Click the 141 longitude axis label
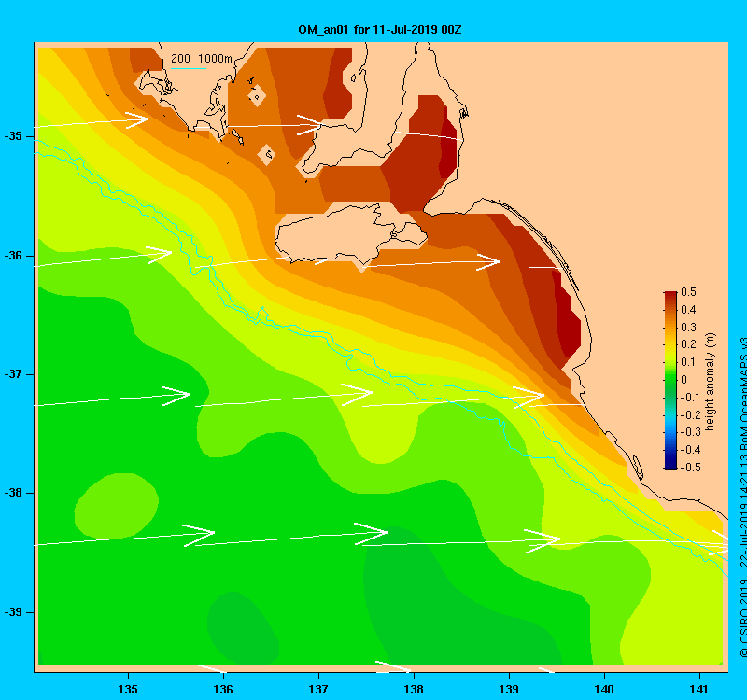The width and height of the screenshot is (747, 700). [x=699, y=689]
